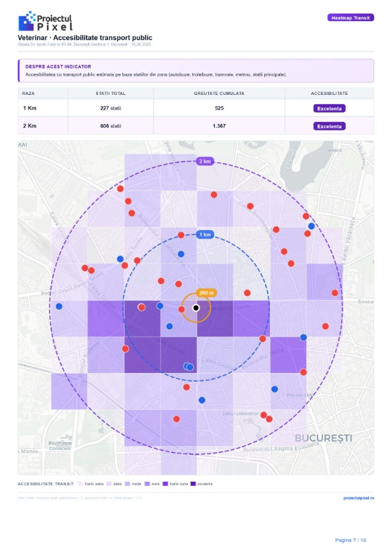Click the ACCESIBILITATE column header
Screen dimensions: 392x555
tap(329, 94)
